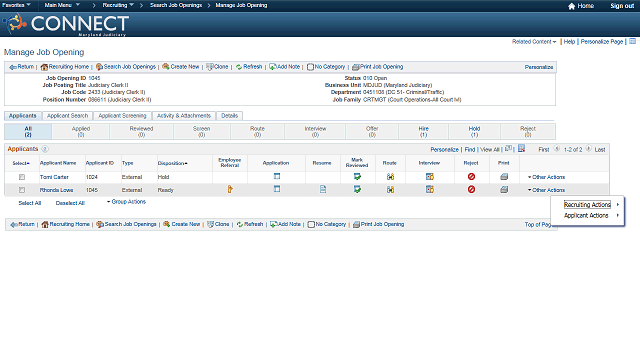View Employee Referral icon for Rhonda Lowe
Viewport: 640px width, 360px height.
pos(230,189)
